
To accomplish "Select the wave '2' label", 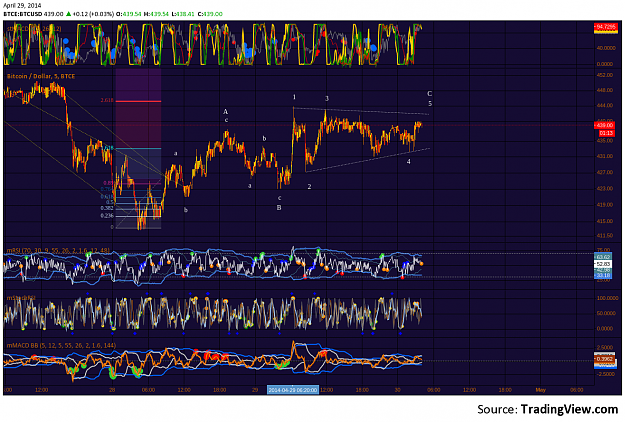I will point(309,186).
